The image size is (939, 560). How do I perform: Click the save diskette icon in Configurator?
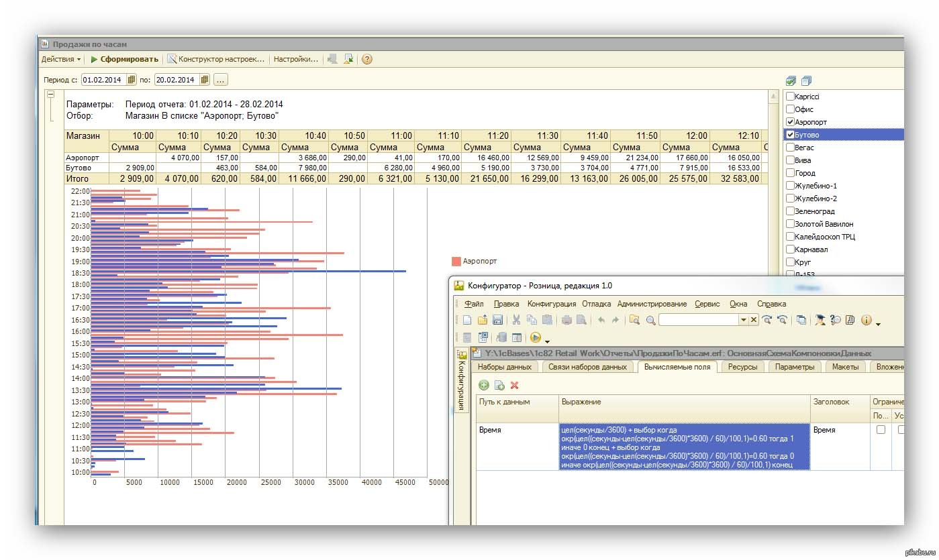pyautogui.click(x=497, y=320)
